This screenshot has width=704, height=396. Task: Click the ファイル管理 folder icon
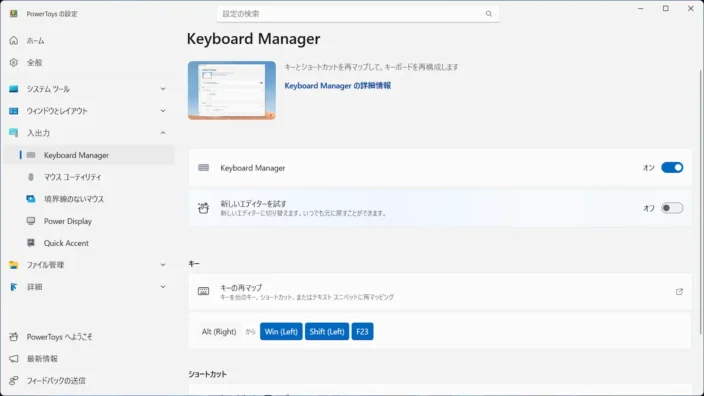13,265
